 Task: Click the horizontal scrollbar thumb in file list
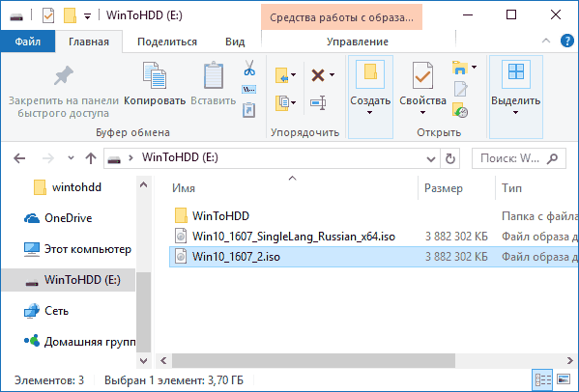point(313,360)
